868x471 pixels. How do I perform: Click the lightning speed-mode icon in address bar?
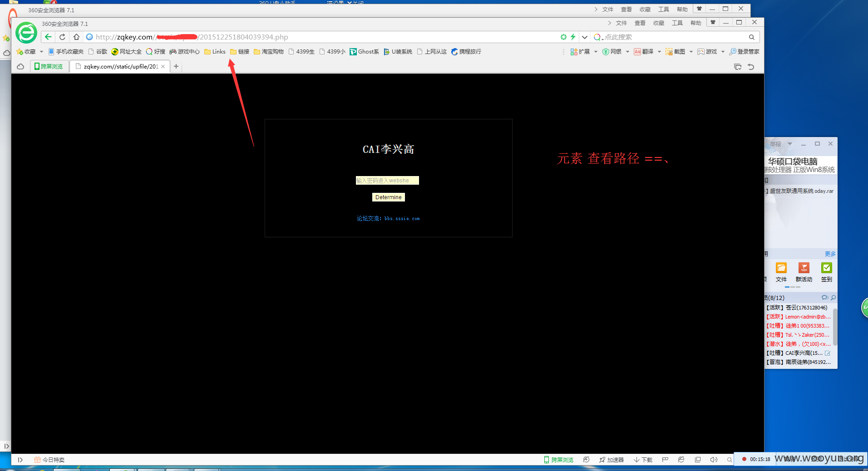coord(573,37)
